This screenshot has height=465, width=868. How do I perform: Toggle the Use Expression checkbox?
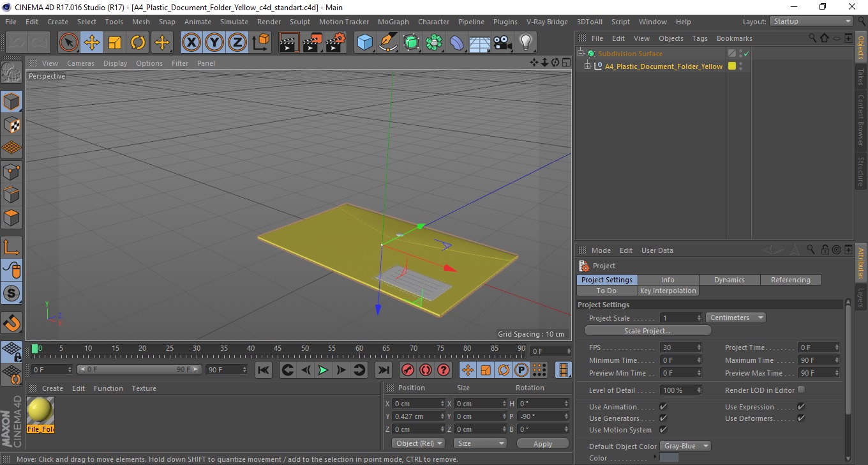[801, 407]
